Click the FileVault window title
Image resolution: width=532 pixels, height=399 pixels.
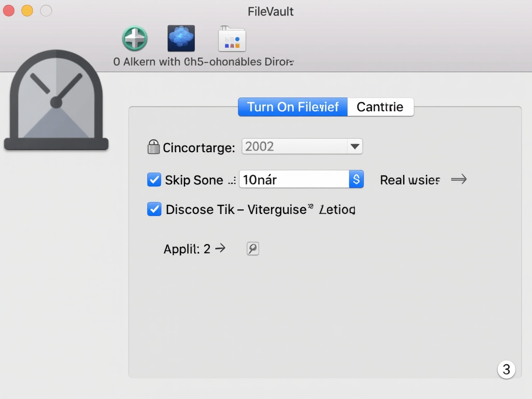pos(270,11)
